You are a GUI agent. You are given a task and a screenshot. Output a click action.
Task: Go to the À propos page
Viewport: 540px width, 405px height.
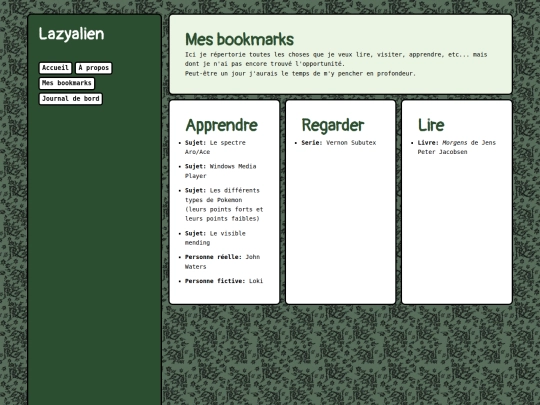click(x=94, y=68)
